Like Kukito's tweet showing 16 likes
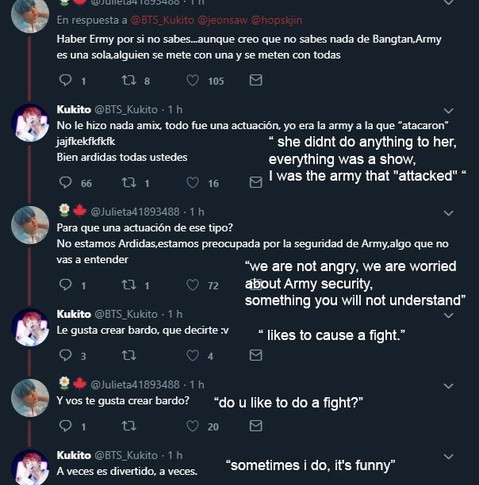This screenshot has width=479, height=485. (x=192, y=183)
